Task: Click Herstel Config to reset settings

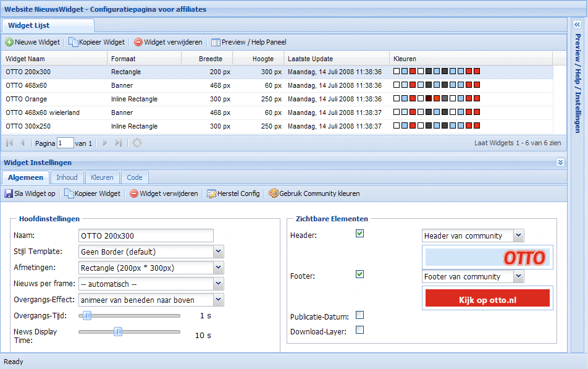Action: pyautogui.click(x=233, y=193)
